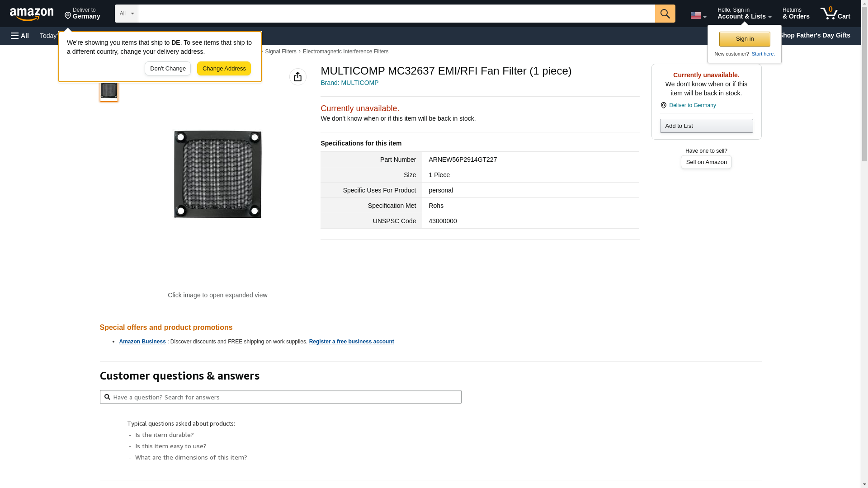Click the Deliver to Germany location pin
Screen dimensions: 868x488
663,105
